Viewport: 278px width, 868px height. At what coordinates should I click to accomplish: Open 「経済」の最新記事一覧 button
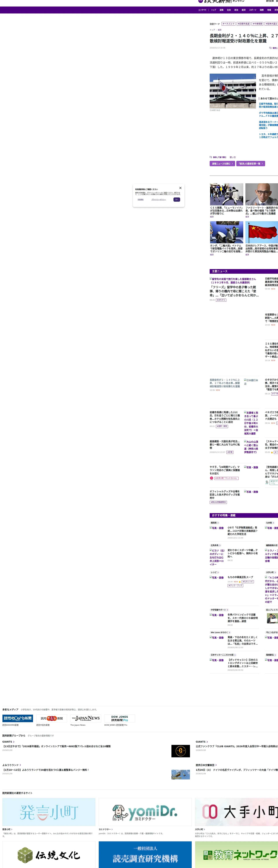tap(250, 164)
